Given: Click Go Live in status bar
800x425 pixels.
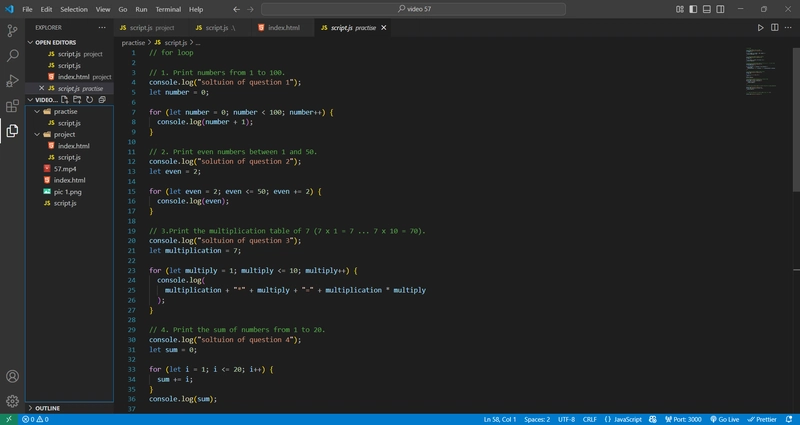Looking at the screenshot, I should click(724, 419).
